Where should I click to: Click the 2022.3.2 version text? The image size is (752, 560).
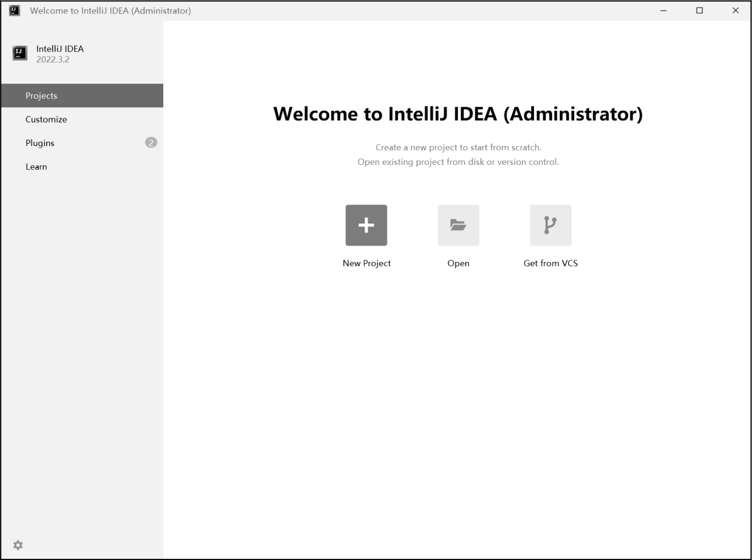point(52,59)
